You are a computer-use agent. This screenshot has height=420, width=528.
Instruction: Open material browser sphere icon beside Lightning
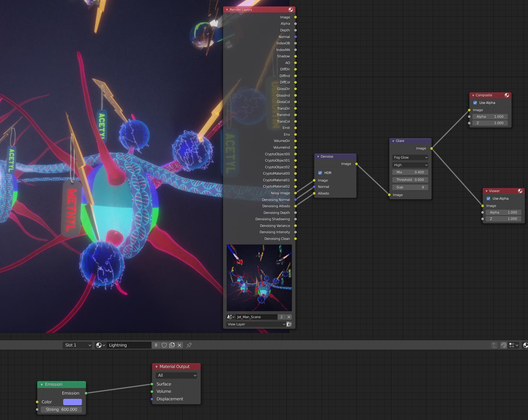[x=100, y=345]
